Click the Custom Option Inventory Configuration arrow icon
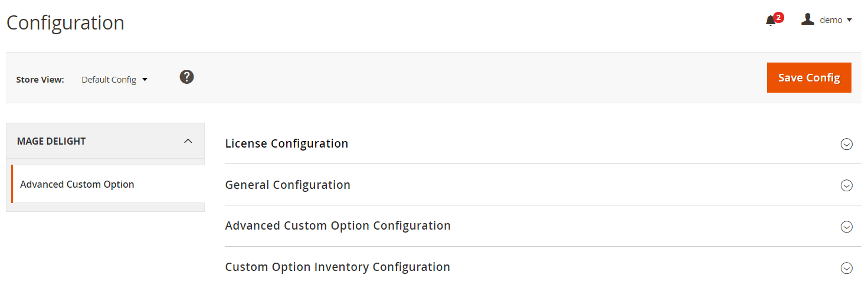 pyautogui.click(x=846, y=268)
